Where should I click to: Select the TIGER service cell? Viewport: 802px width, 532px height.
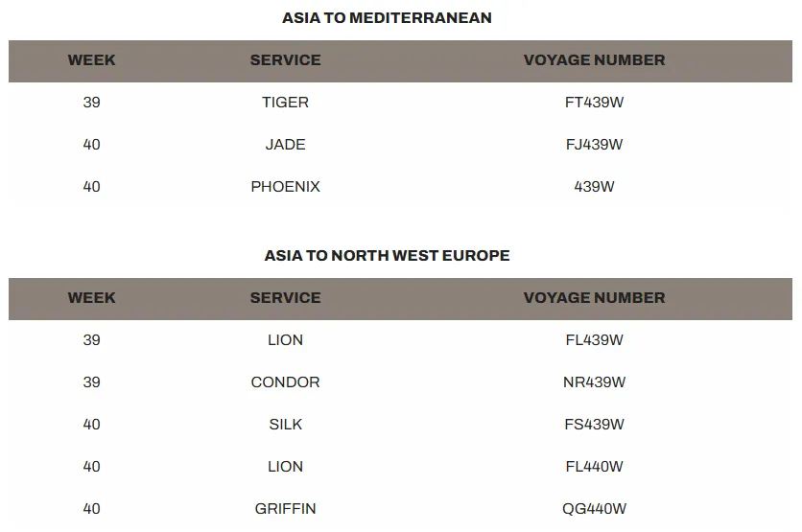[286, 103]
